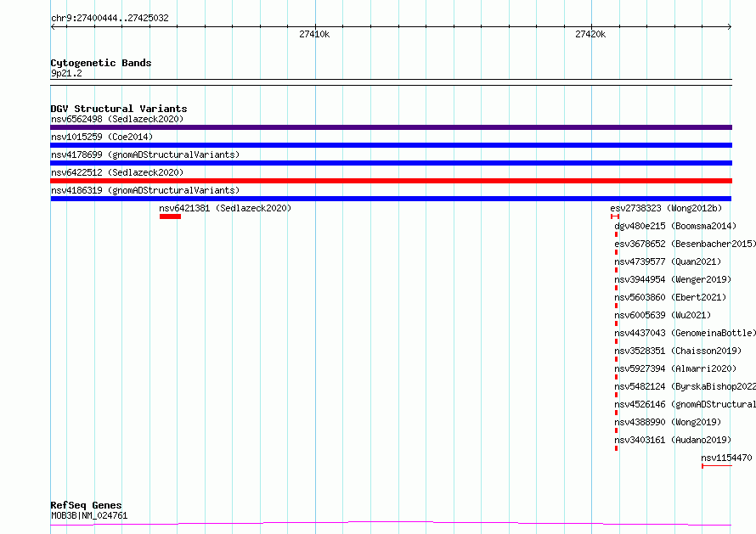Open the nsv1015259 (Coe2014) label
The height and width of the screenshot is (534, 756).
pos(102,137)
